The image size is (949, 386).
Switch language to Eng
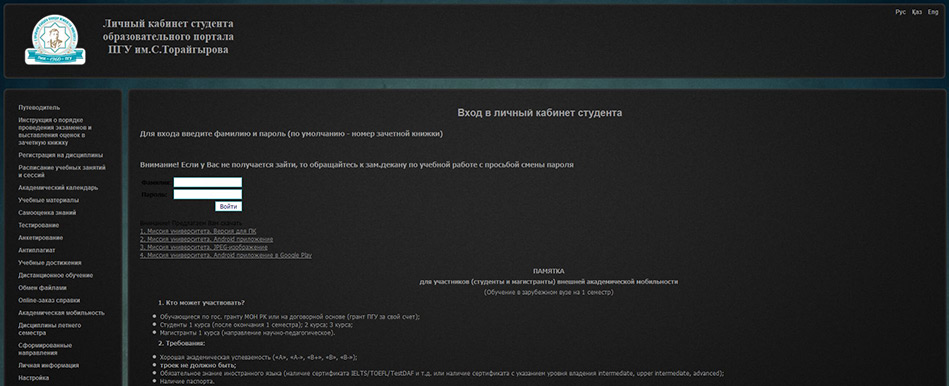click(933, 12)
